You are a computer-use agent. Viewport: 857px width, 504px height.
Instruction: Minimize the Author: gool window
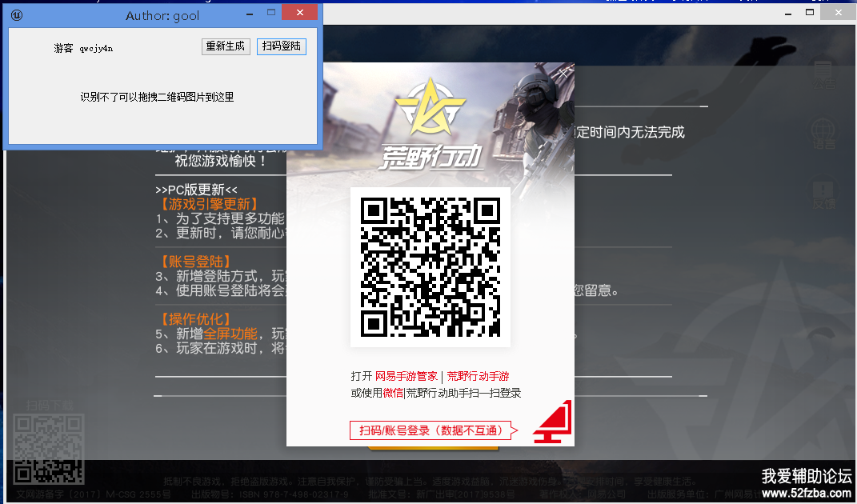tap(250, 14)
